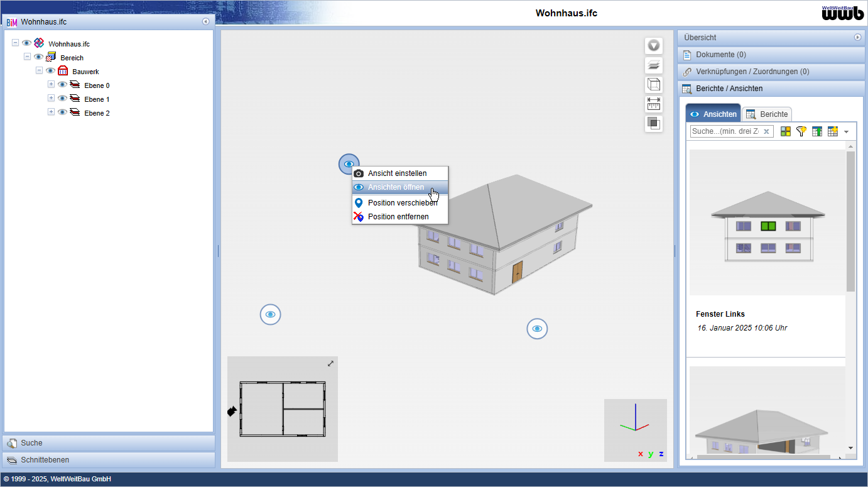This screenshot has height=487, width=868.
Task: Click the table with plus icon
Action: (833, 131)
